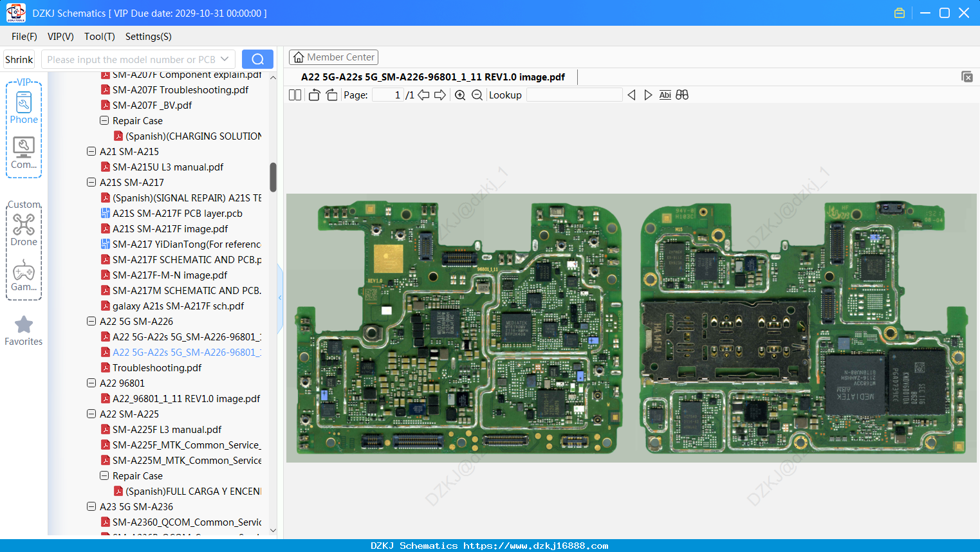Go to the next page arrow
Image resolution: width=980 pixels, height=552 pixels.
pyautogui.click(x=440, y=95)
